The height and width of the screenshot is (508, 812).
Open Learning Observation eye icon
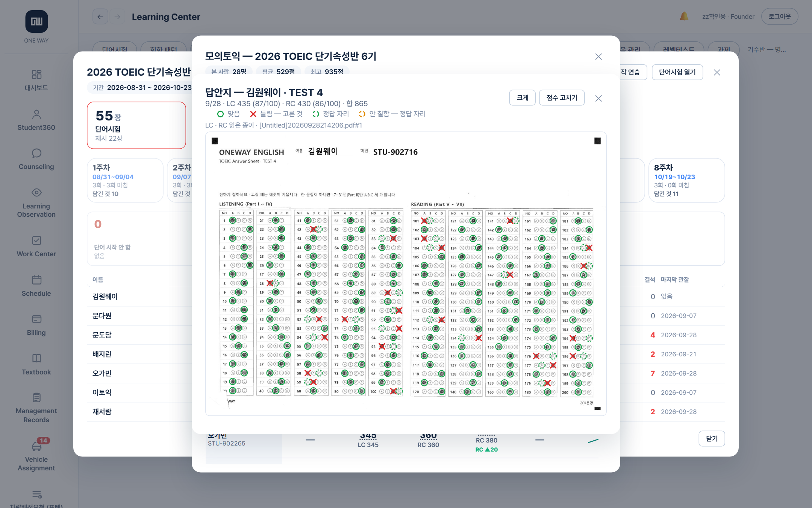[x=36, y=193]
